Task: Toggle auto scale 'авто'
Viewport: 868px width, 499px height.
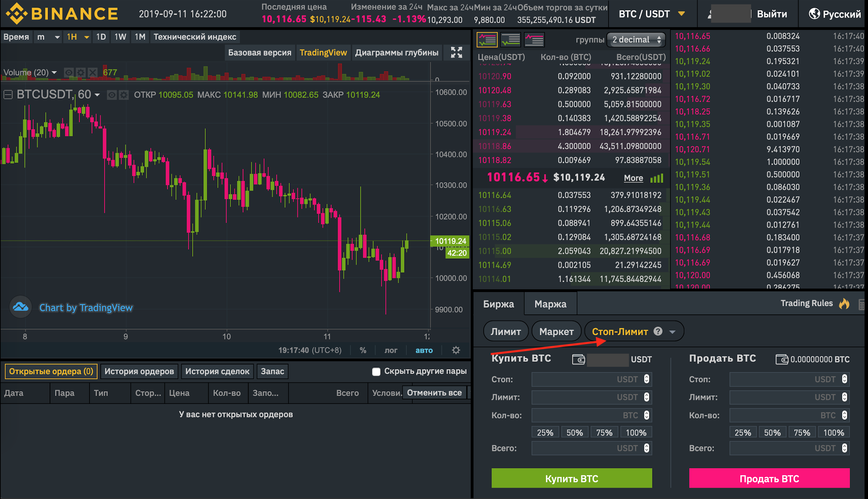Action: 424,350
